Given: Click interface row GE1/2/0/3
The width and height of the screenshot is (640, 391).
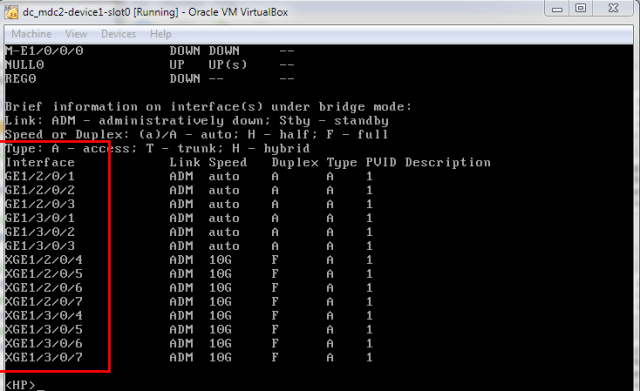Looking at the screenshot, I should tap(189, 204).
